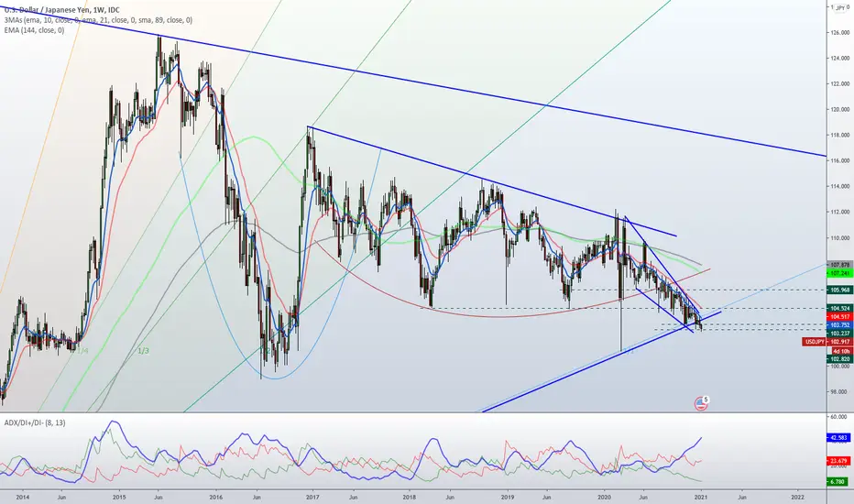Click the JPY currency label on price scale

pyautogui.click(x=840, y=7)
